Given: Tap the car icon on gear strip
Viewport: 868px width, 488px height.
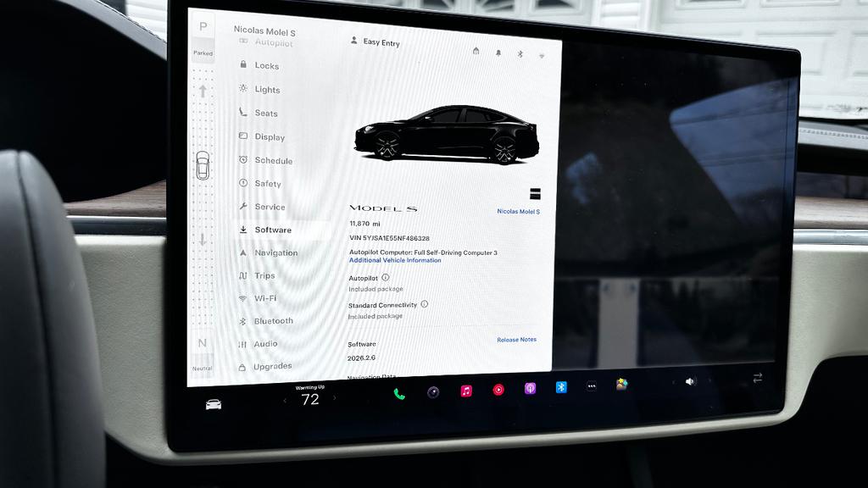Looking at the screenshot, I should (x=203, y=165).
